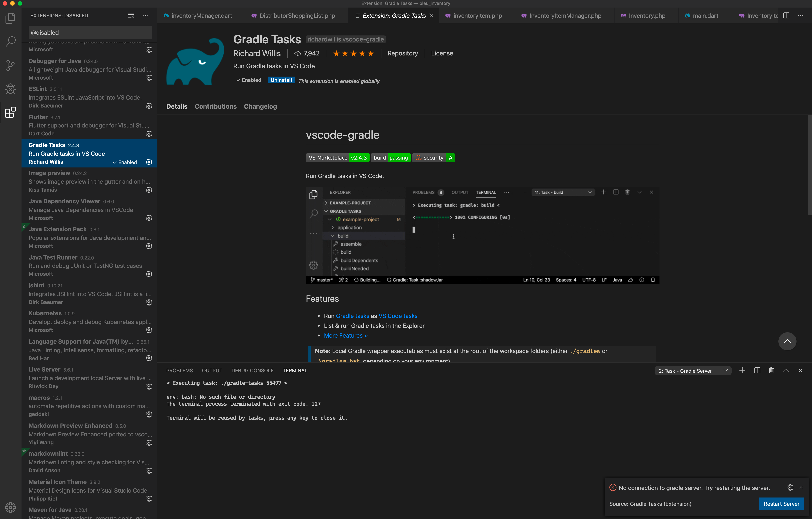Viewport: 812px width, 519px height.
Task: Click the Restart Server button in the notification
Action: 781,504
